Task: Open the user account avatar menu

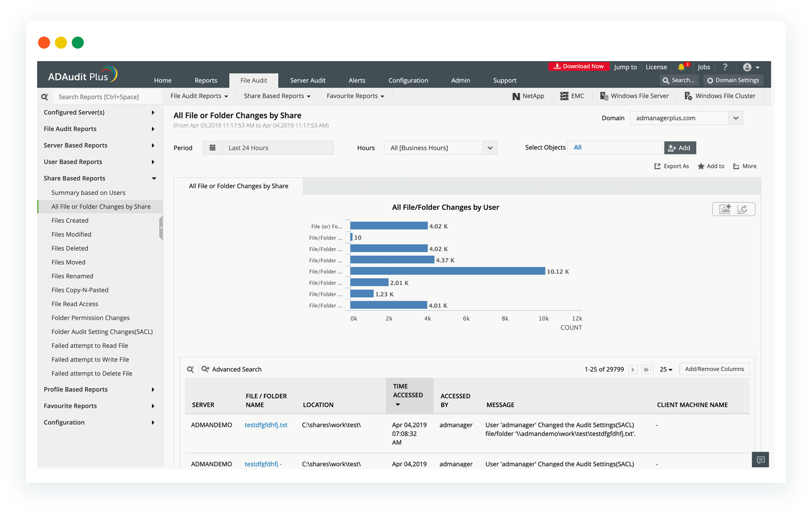Action: [x=751, y=67]
